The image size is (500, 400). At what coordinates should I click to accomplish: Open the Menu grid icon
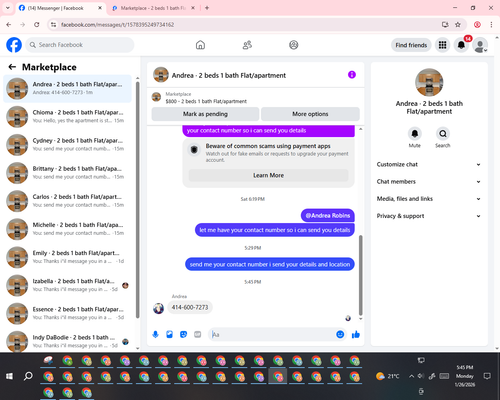[442, 45]
